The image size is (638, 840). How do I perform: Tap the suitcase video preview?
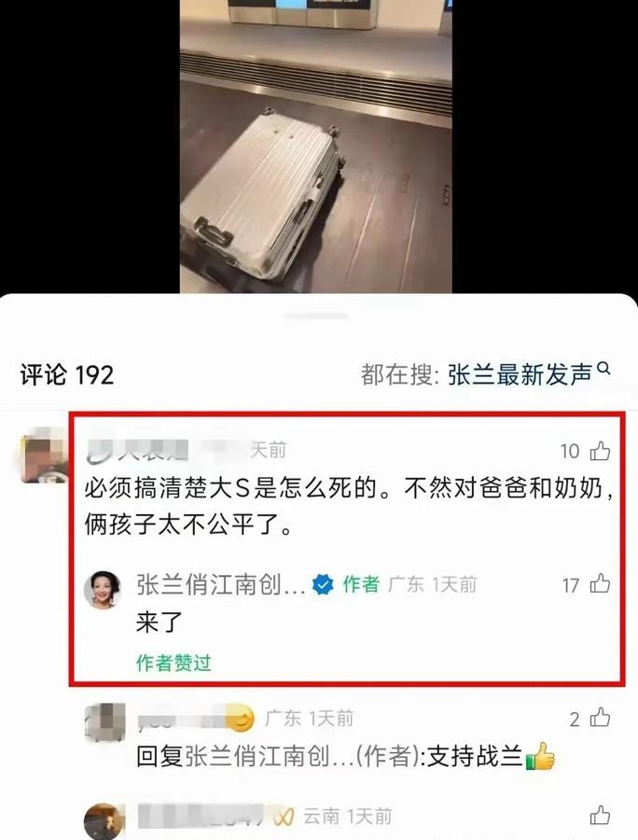[x=316, y=147]
